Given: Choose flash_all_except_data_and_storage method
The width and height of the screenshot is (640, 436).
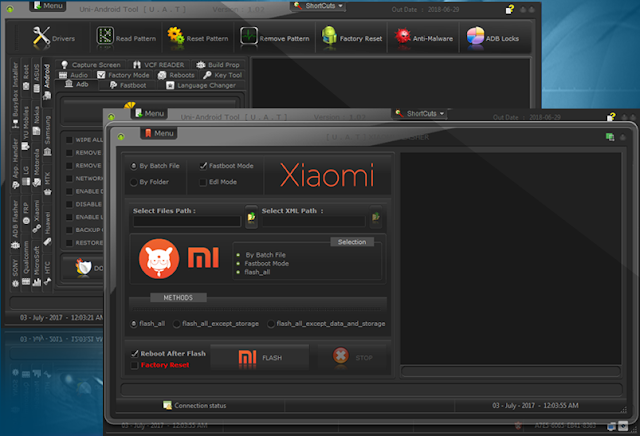Looking at the screenshot, I should pyautogui.click(x=326, y=323).
